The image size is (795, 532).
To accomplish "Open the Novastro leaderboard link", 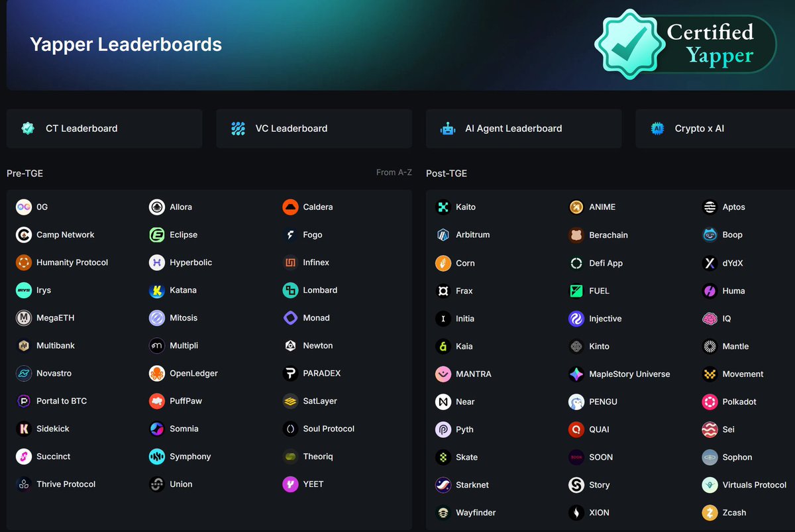I will point(44,374).
